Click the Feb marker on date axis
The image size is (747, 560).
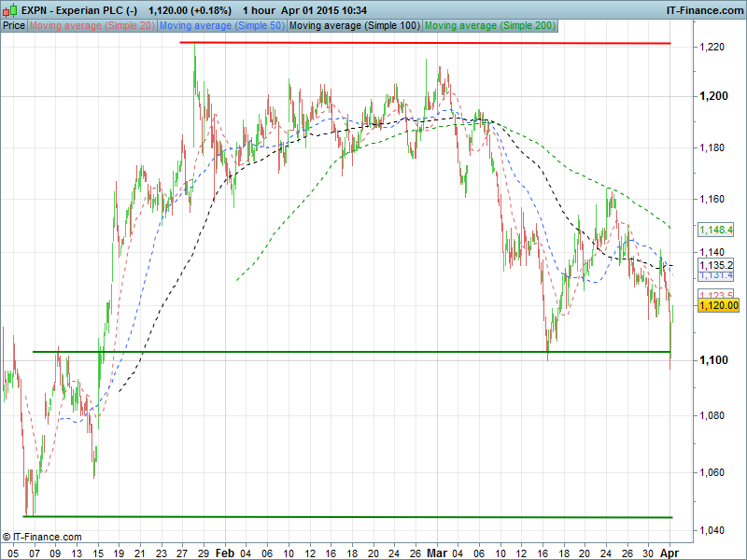(x=224, y=553)
